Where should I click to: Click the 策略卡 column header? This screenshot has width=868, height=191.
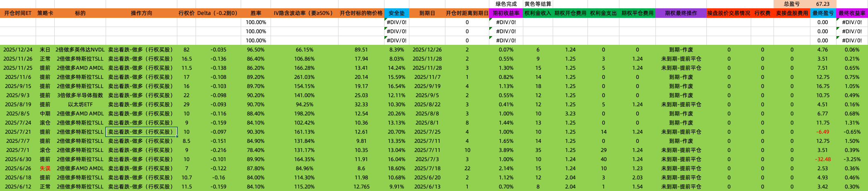pos(45,13)
